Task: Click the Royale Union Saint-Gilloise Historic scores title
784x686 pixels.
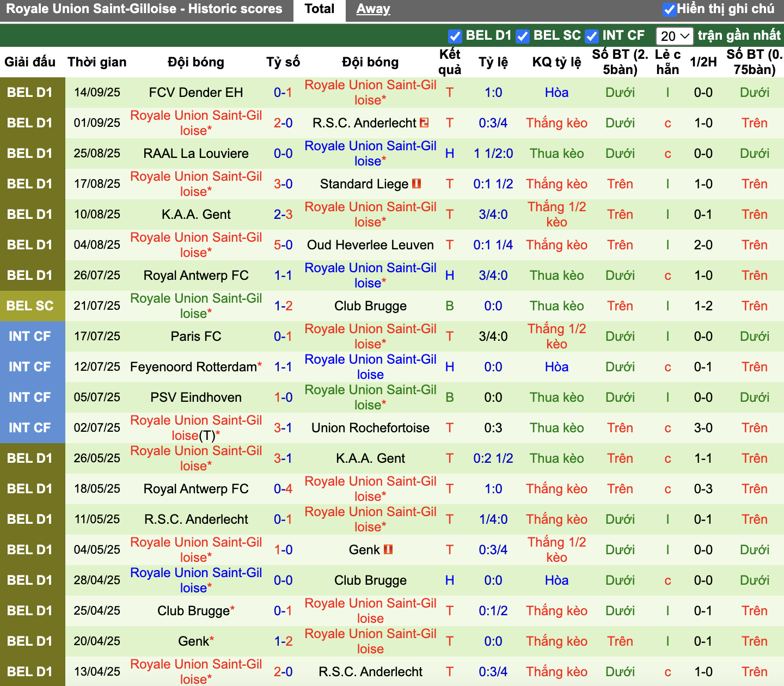Action: click(144, 9)
